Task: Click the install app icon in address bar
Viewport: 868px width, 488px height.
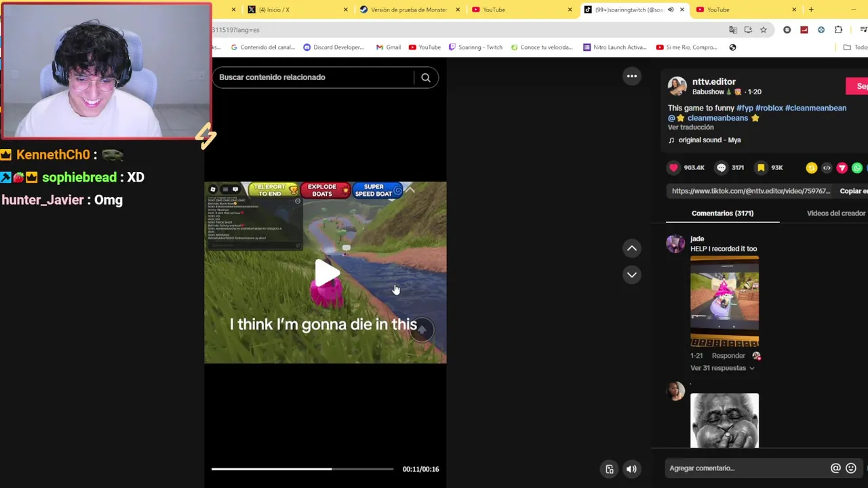Action: (x=748, y=30)
